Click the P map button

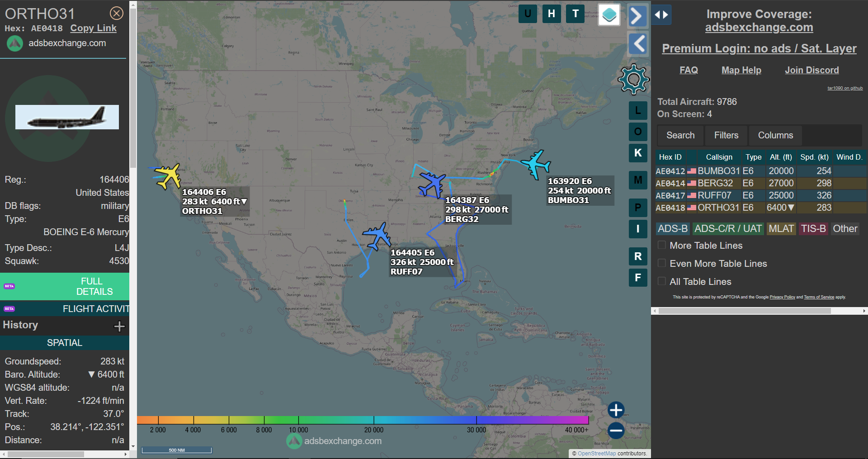click(x=638, y=208)
